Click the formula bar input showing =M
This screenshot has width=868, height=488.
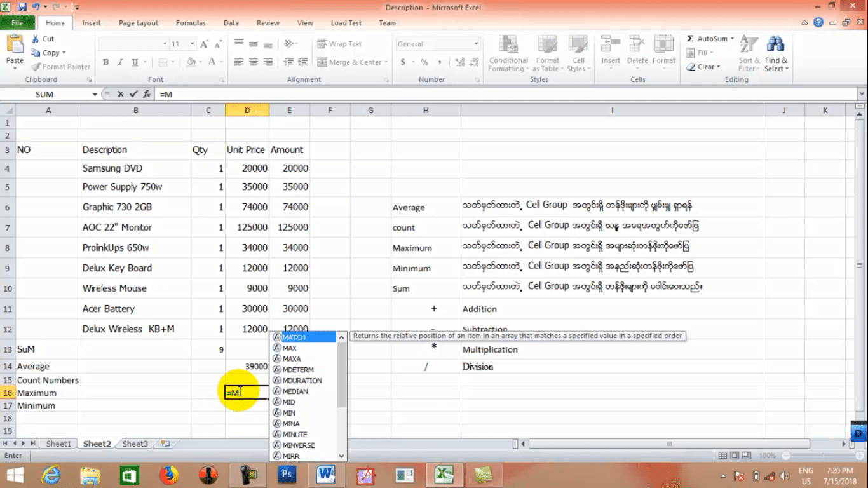tap(505, 94)
